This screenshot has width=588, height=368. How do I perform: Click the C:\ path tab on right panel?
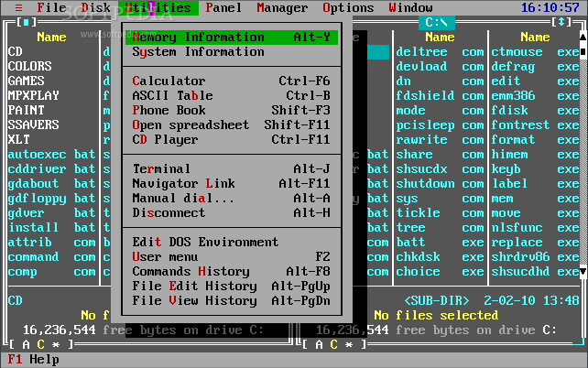(x=437, y=23)
